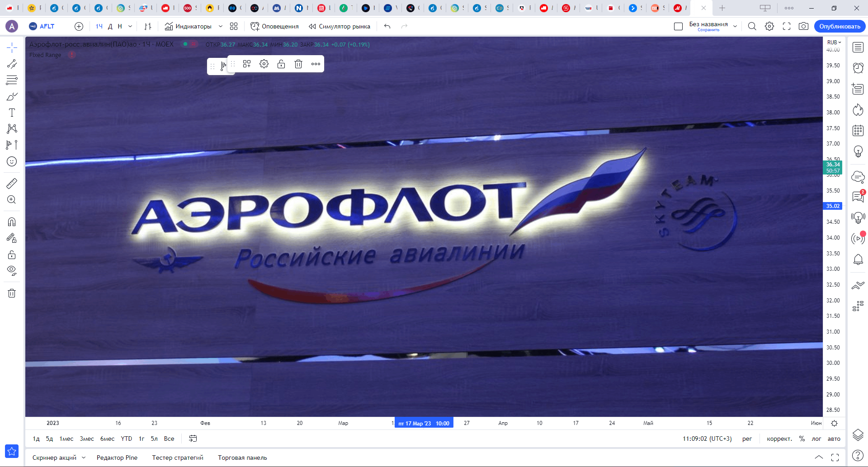Open the help center question icon
The height and width of the screenshot is (467, 868).
click(858, 456)
